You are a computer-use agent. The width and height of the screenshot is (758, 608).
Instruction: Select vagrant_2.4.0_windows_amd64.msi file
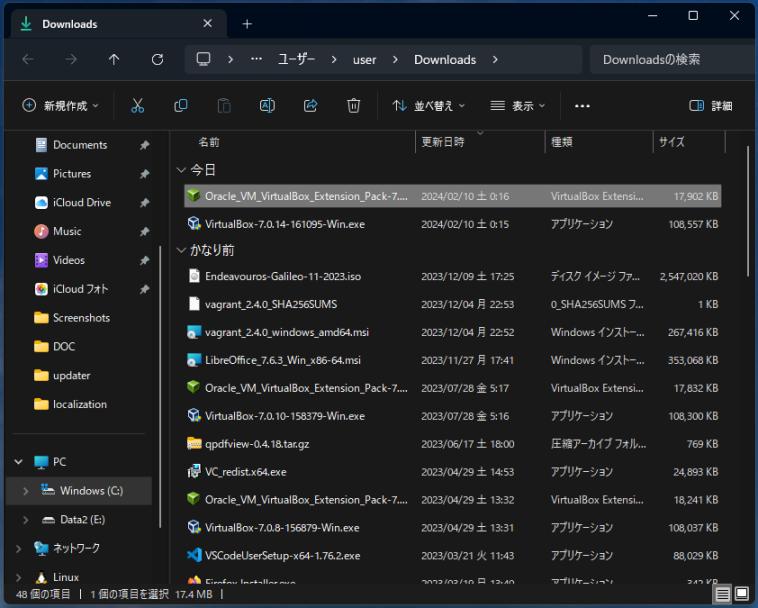point(452,332)
